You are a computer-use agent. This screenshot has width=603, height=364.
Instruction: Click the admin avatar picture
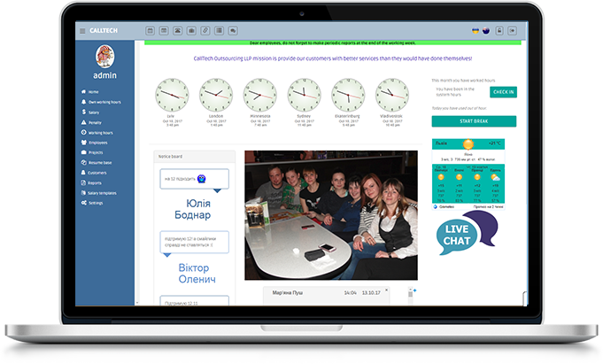[x=104, y=58]
